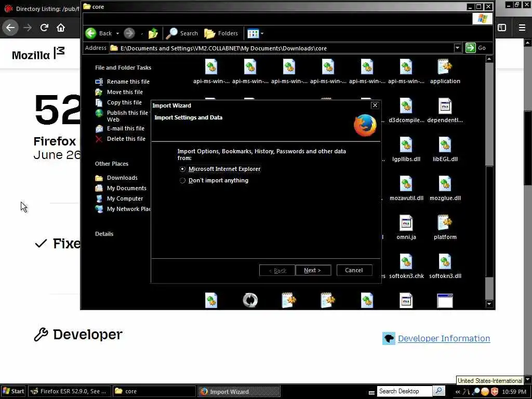
Task: Expand the Address bar dropdown
Action: tap(457, 48)
